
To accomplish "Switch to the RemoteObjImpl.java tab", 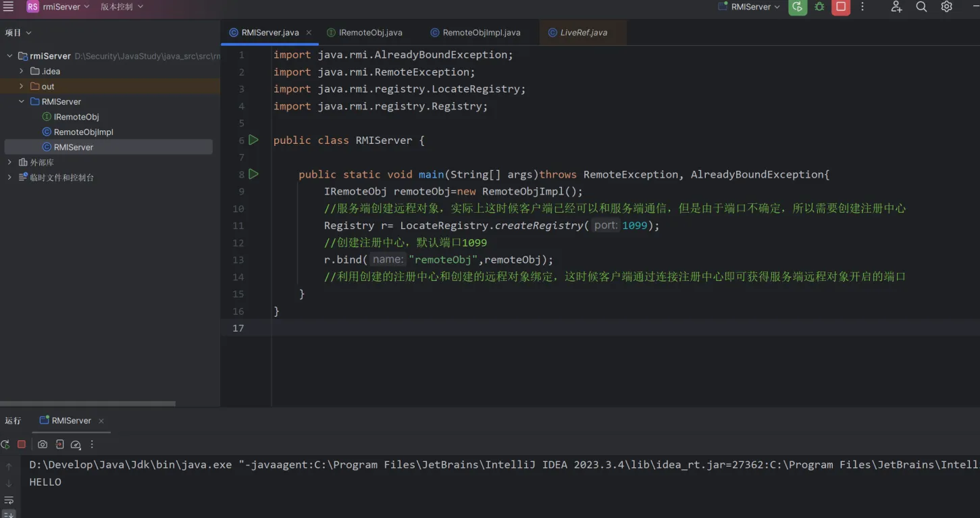I will click(x=475, y=32).
